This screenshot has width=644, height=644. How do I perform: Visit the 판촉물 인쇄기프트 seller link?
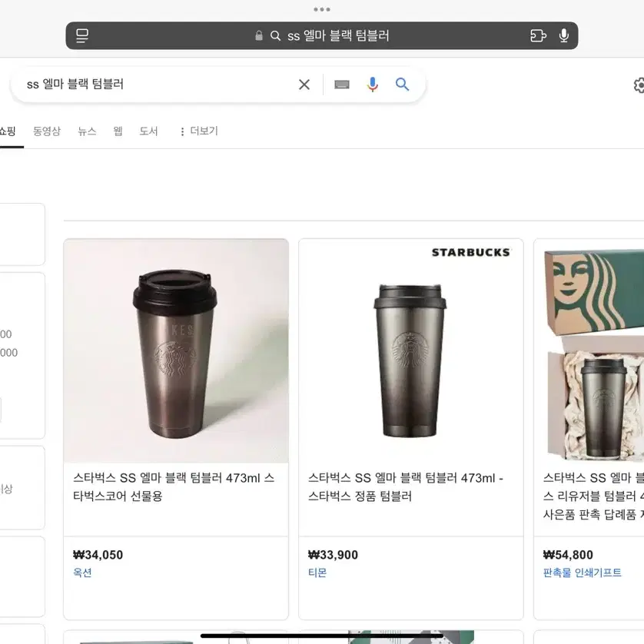[x=582, y=573]
